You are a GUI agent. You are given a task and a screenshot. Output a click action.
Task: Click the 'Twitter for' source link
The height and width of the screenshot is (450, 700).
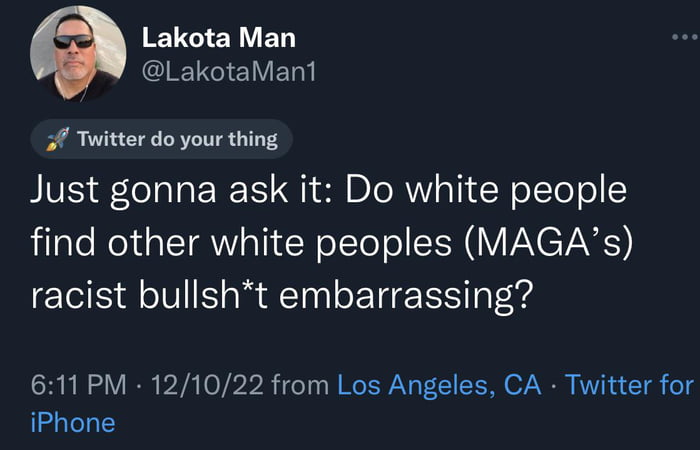[x=628, y=384]
